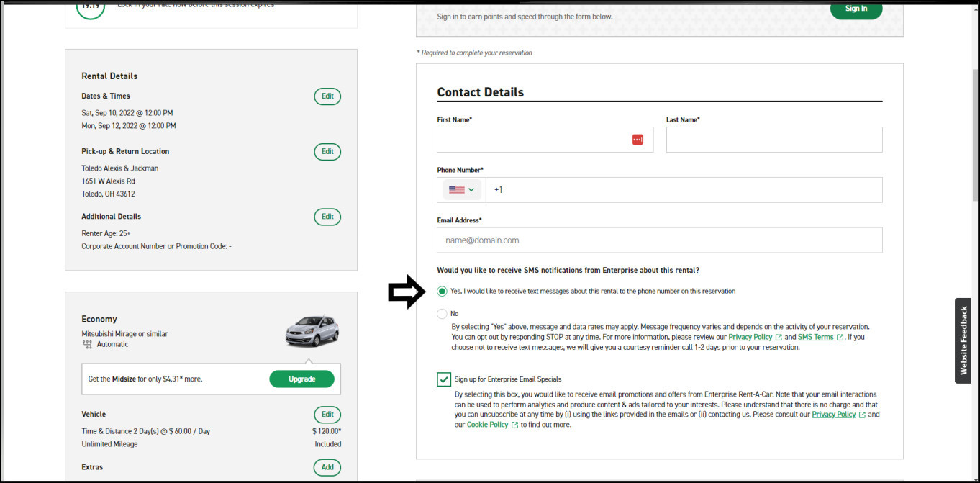Upgrade to the Midsize car
980x483 pixels.
pos(301,379)
